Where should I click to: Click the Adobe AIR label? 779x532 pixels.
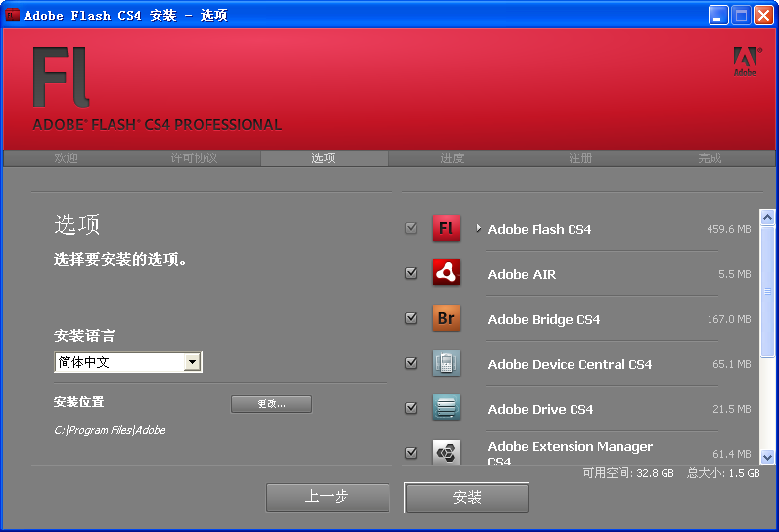pyautogui.click(x=522, y=274)
